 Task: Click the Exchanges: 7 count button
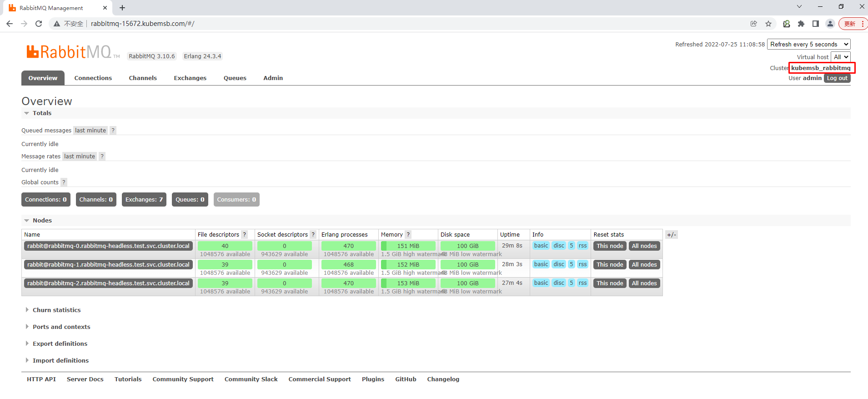pyautogui.click(x=144, y=200)
